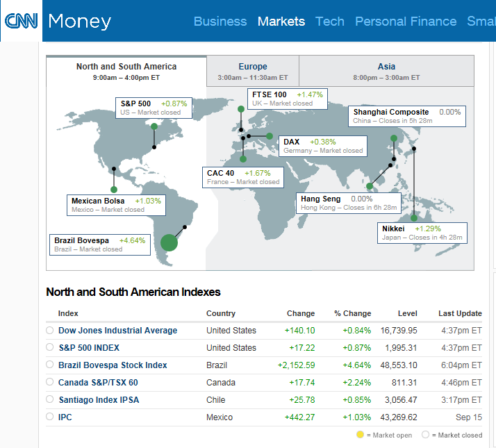Open the Brazil Bovespa map label
Viewport: 496px width, 448px height.
click(x=100, y=244)
